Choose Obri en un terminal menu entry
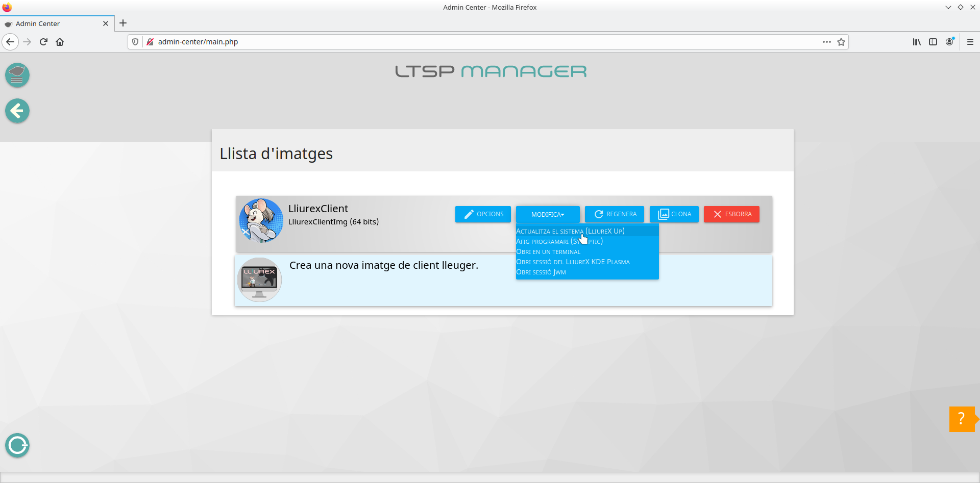 point(548,251)
